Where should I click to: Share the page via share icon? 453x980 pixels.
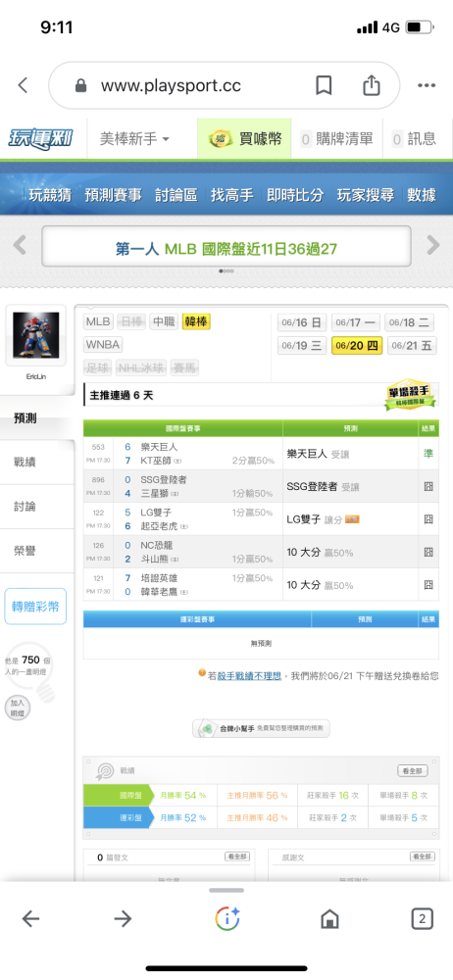(372, 85)
